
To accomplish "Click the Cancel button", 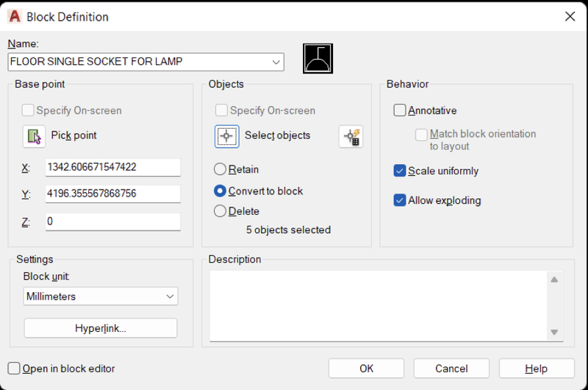I will point(451,369).
